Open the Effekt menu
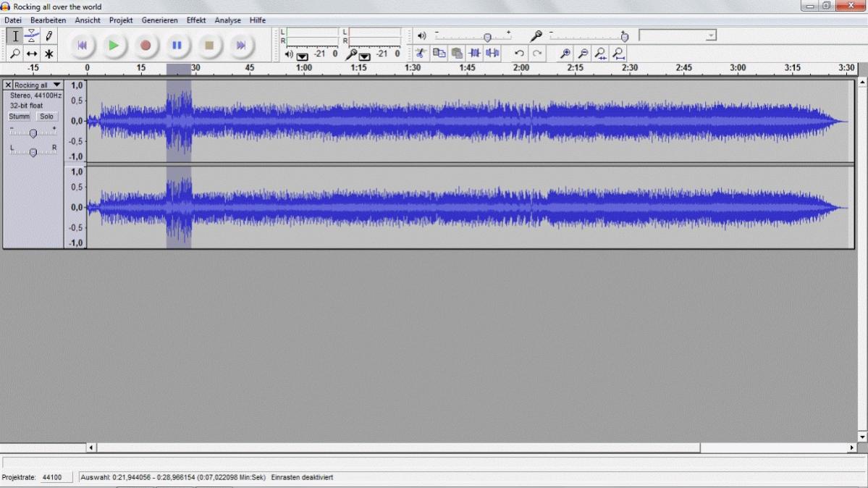 [x=196, y=20]
